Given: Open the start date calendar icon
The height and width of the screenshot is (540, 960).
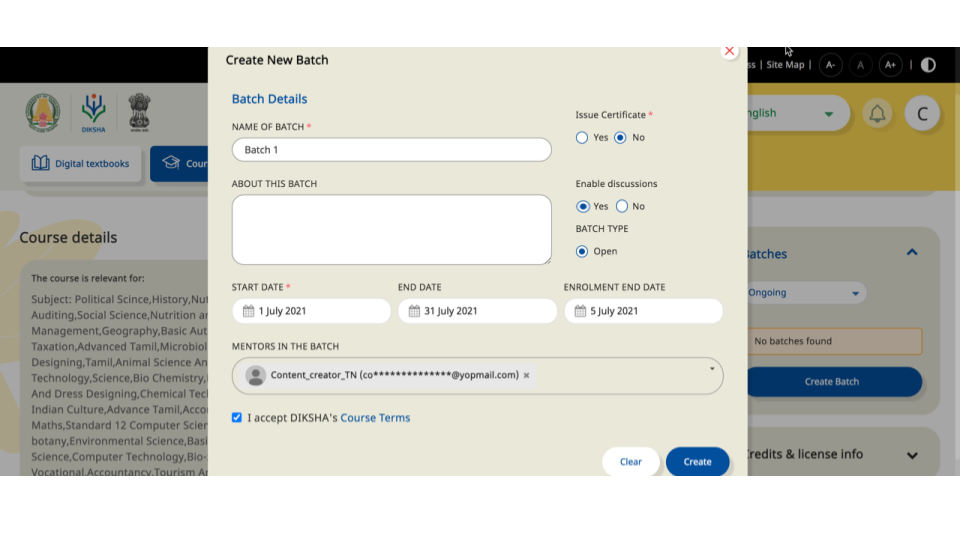Looking at the screenshot, I should 249,311.
